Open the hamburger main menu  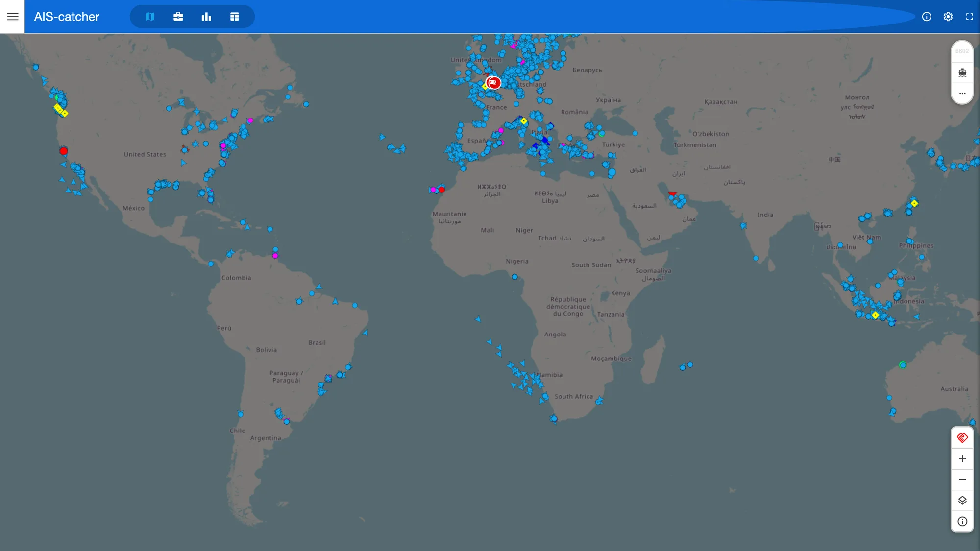click(x=13, y=17)
